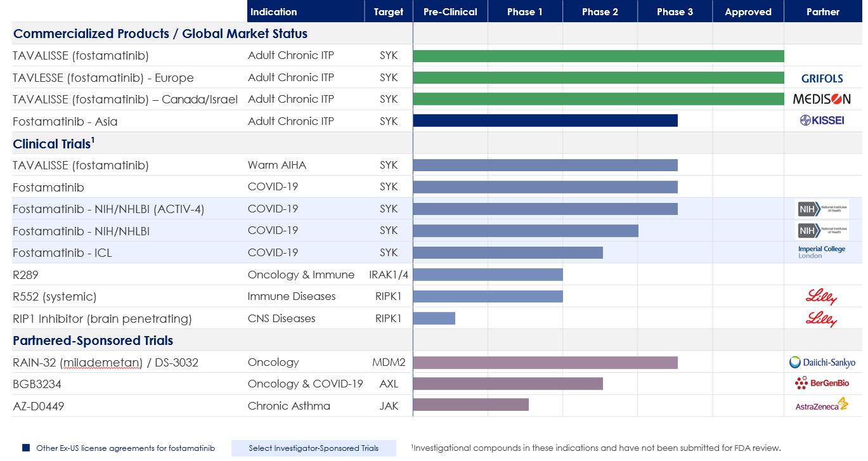Click the Daiichi-Sankyo partner logo

pos(822,363)
